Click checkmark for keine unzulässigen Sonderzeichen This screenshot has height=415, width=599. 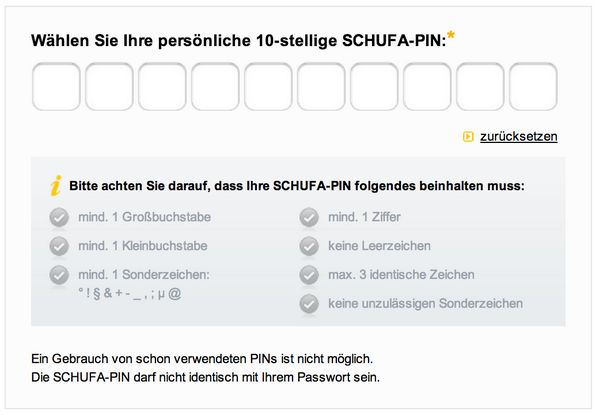[x=309, y=304]
